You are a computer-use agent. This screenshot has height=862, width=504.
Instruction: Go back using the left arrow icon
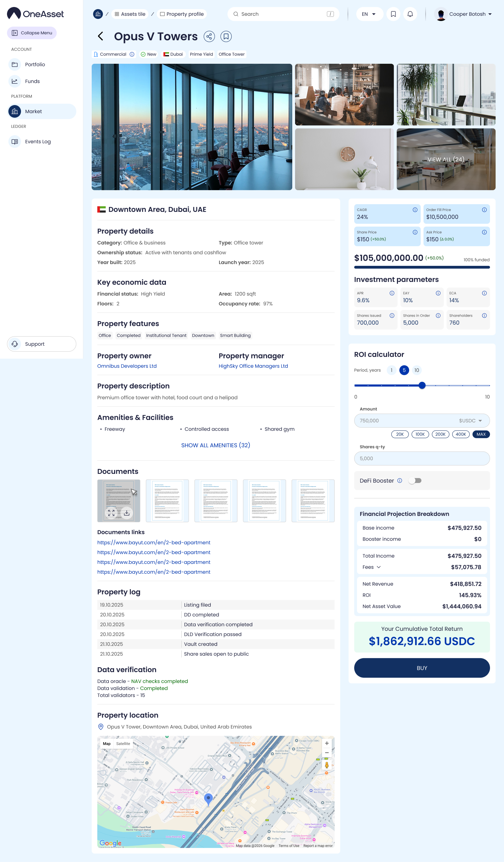[101, 36]
